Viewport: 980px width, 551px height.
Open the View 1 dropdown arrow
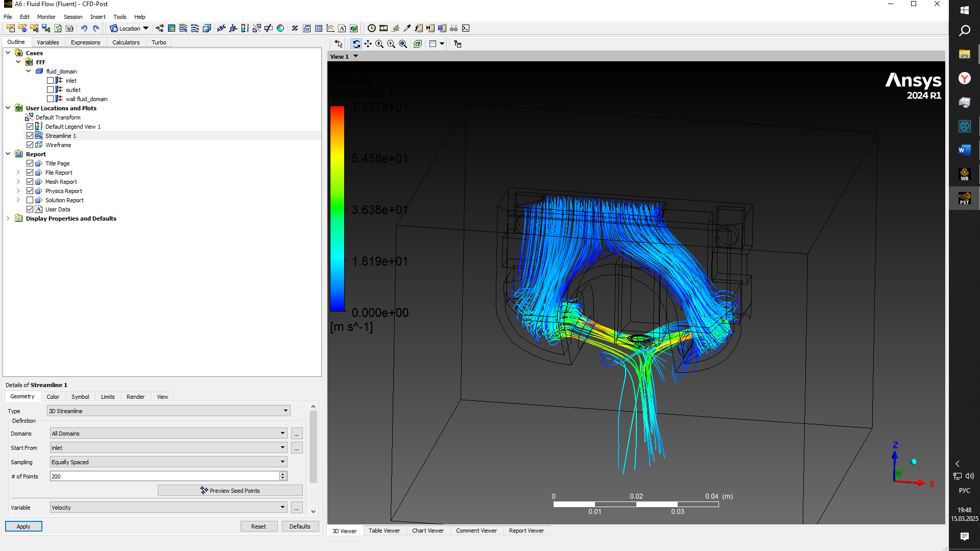(356, 56)
